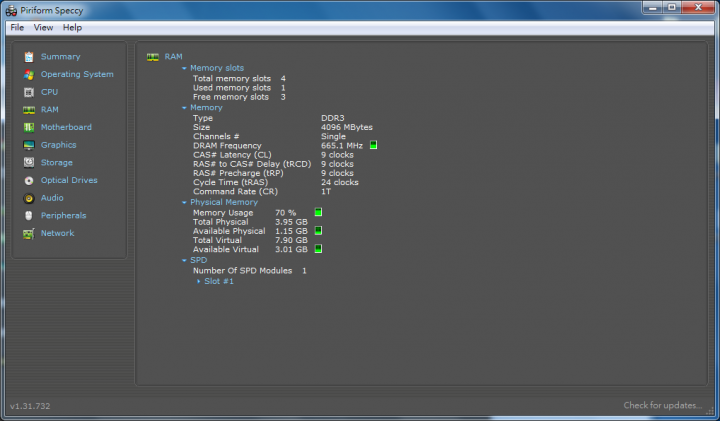
Task: Open the View menu
Action: click(x=43, y=28)
